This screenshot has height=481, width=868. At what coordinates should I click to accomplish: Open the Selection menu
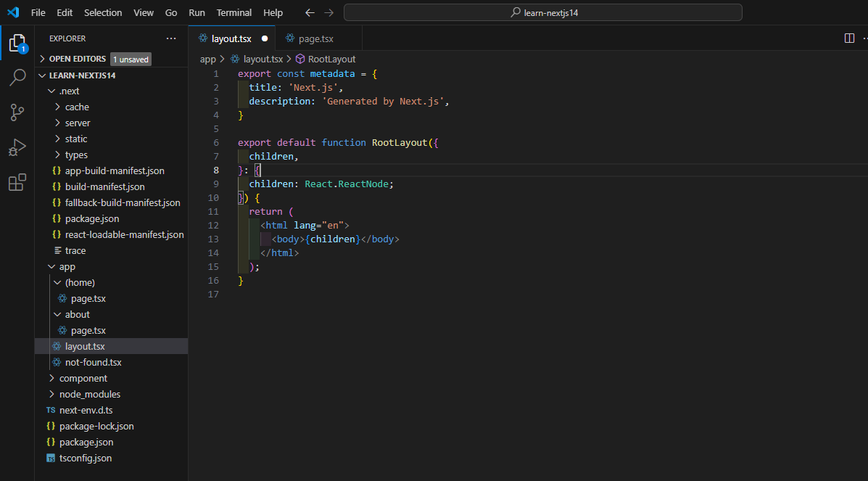103,13
